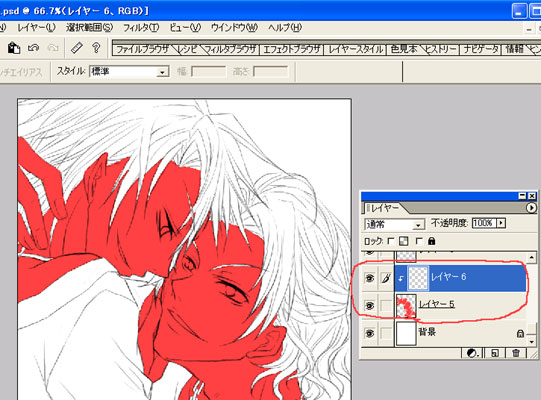The image size is (541, 400).
Task: Open the ファイルブラウザ palette tab
Action: 143,49
